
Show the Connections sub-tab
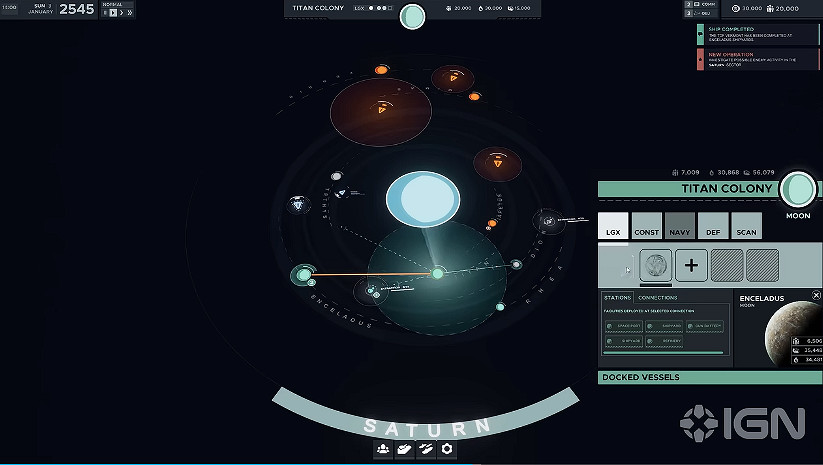[x=657, y=297]
